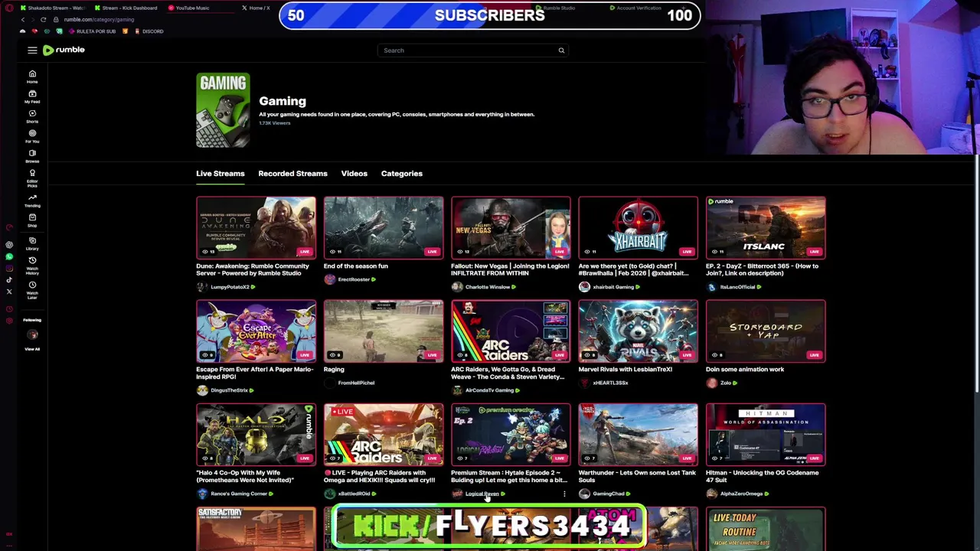Image resolution: width=980 pixels, height=551 pixels.
Task: Select the Live Streams tab
Action: coord(220,174)
